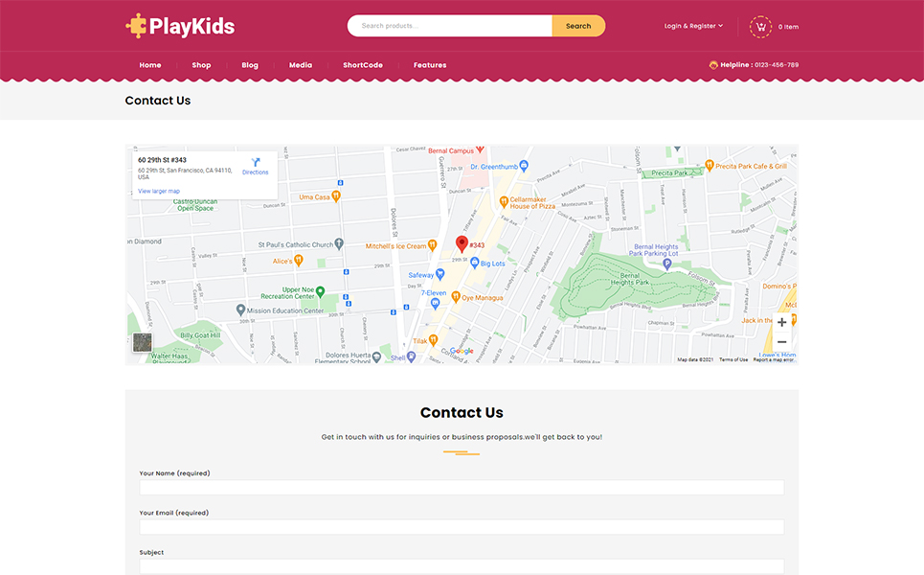Viewport: 924px width, 575px height.
Task: Click the Search button
Action: [578, 26]
